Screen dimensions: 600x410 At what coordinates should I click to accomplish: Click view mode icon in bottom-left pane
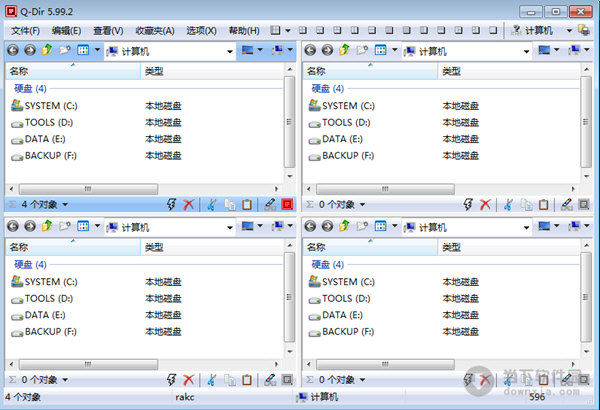click(83, 226)
